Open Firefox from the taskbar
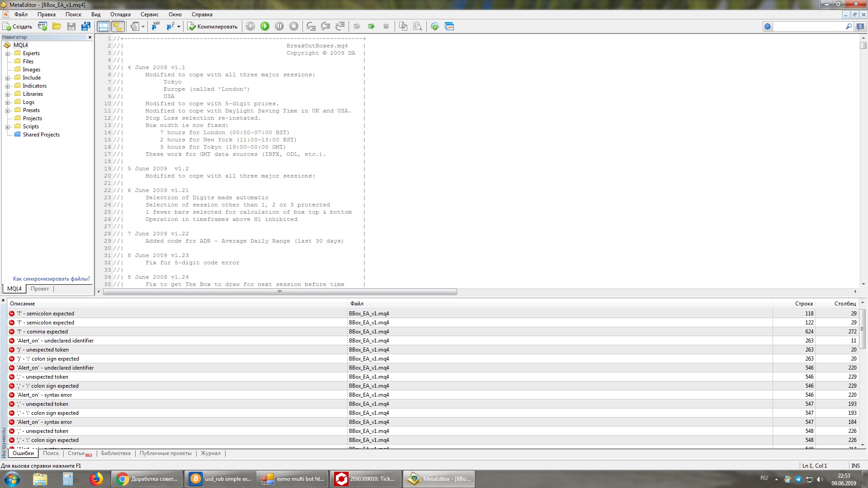 coord(96,479)
